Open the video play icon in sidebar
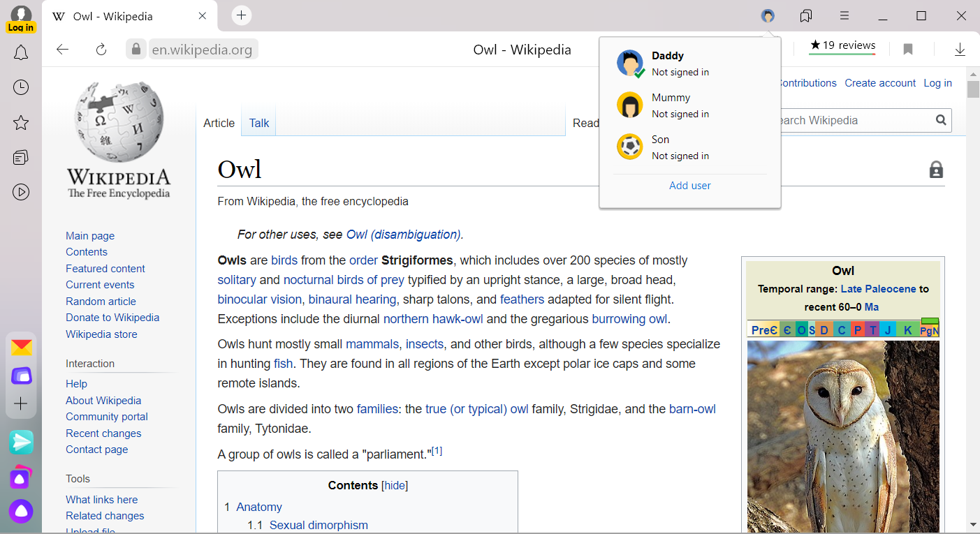This screenshot has width=980, height=534. tap(21, 192)
